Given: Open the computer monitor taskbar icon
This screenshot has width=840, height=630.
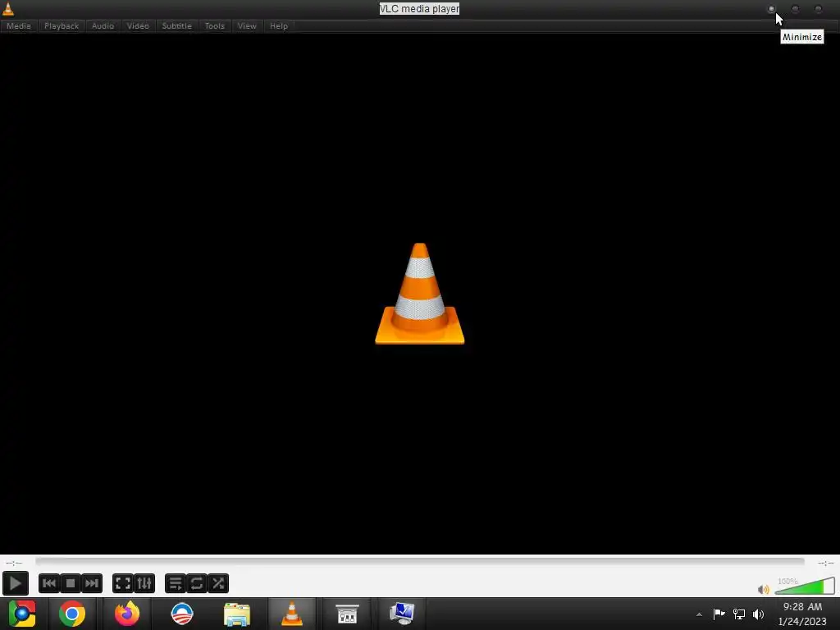Looking at the screenshot, I should pyautogui.click(x=402, y=614).
